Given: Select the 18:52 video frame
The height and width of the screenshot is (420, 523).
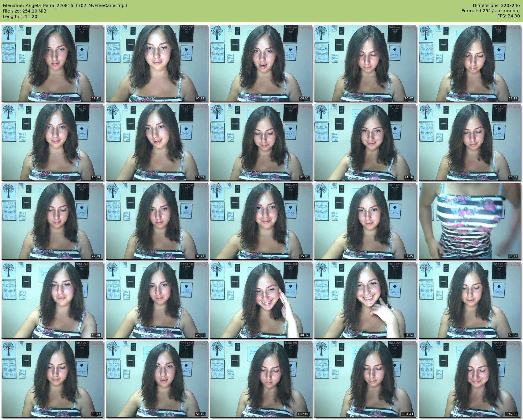Looking at the screenshot, I should pos(157,142).
